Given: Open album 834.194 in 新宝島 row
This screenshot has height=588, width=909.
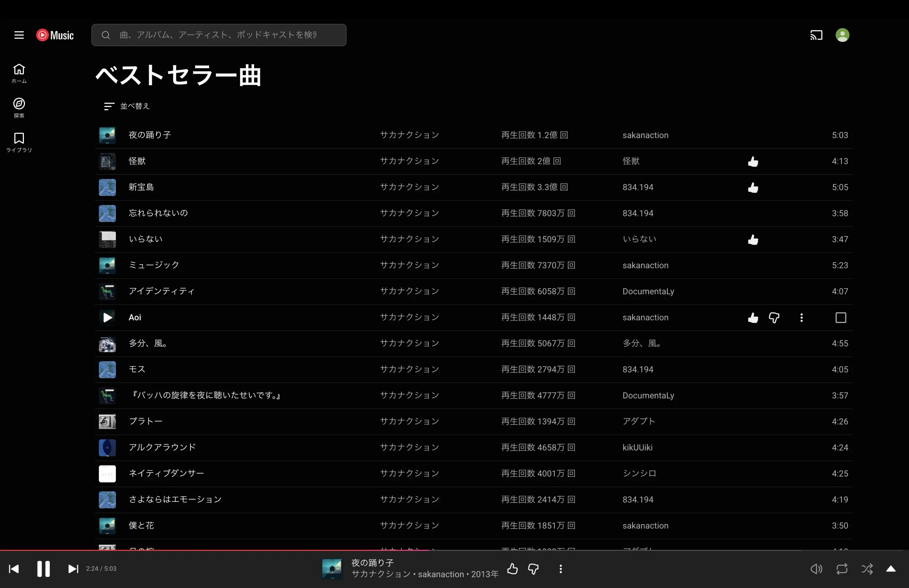Looking at the screenshot, I should point(638,187).
